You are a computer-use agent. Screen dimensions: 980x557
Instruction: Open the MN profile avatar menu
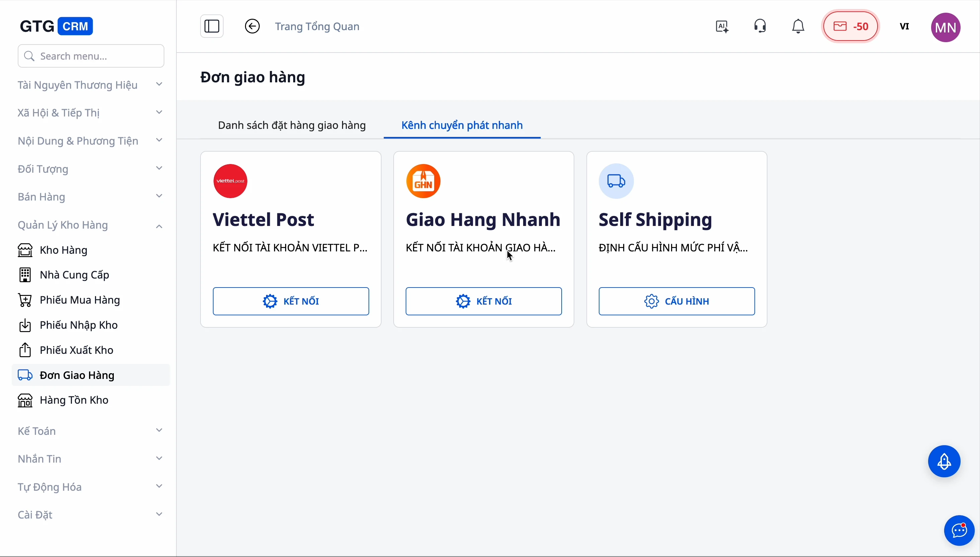coord(945,27)
